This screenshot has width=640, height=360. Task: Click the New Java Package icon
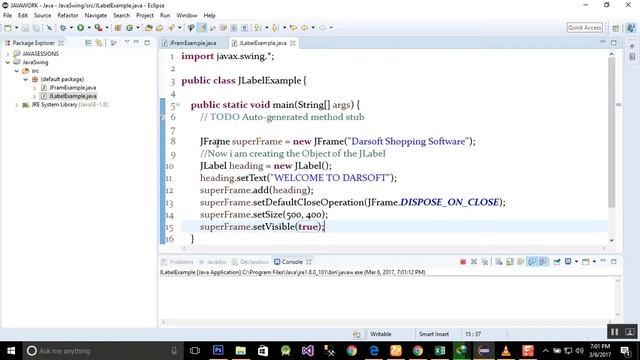tap(118, 28)
